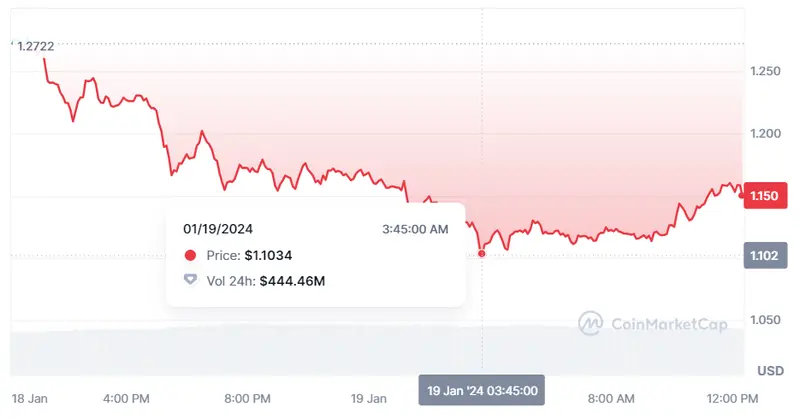Click the 1.250 price axis label

point(765,71)
